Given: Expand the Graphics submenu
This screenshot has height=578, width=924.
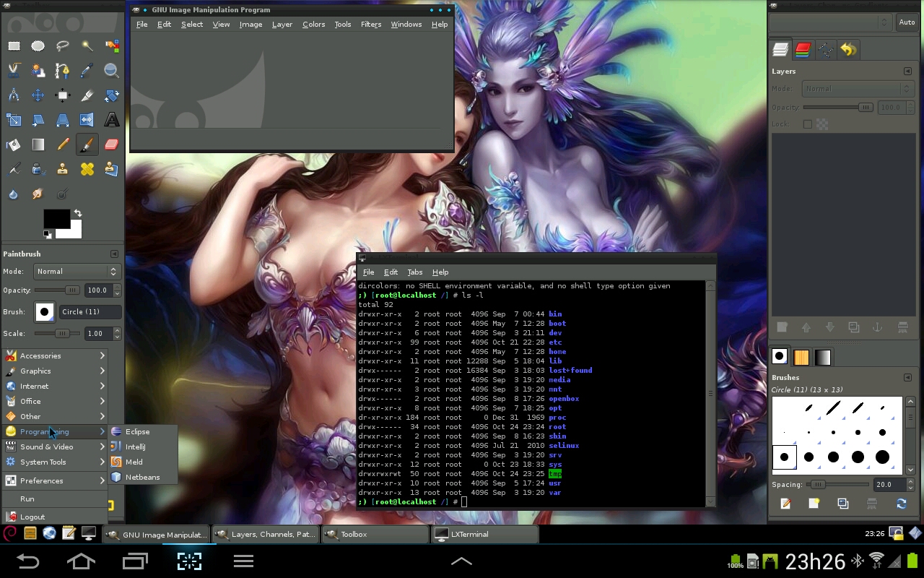Looking at the screenshot, I should tap(55, 371).
